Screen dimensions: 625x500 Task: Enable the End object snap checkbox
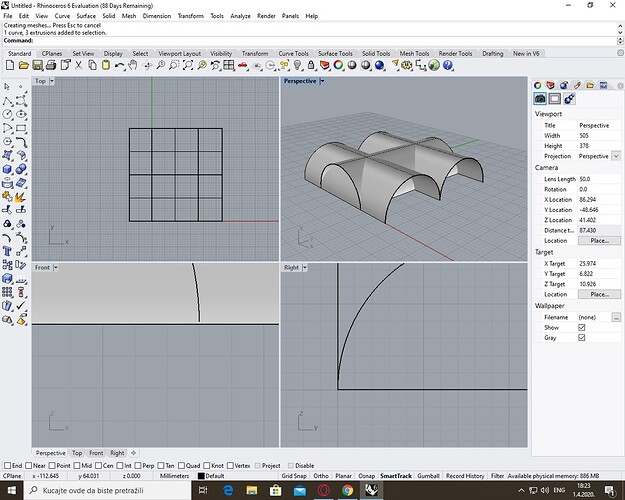point(8,465)
